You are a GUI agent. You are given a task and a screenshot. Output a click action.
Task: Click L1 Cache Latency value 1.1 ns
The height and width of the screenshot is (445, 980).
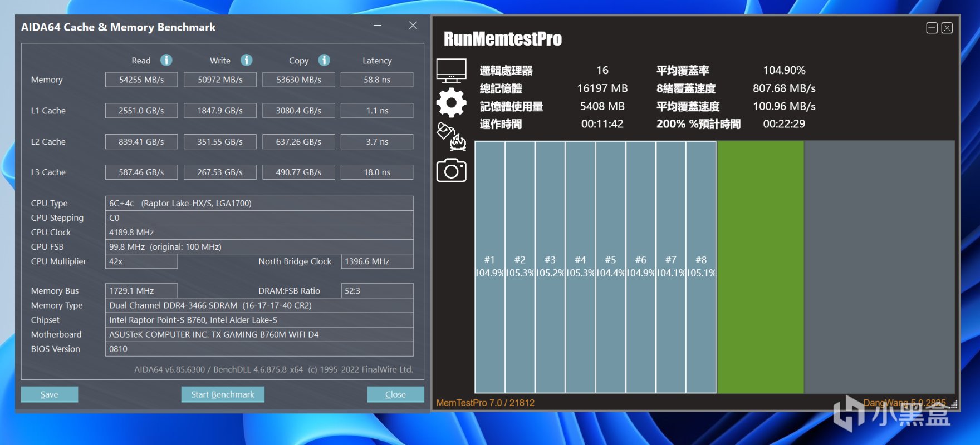[377, 111]
